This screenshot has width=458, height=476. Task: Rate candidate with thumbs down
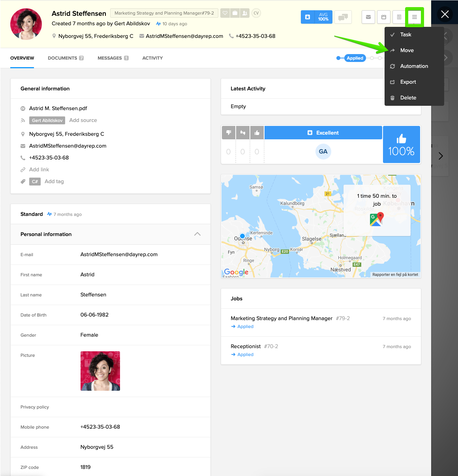pos(229,133)
